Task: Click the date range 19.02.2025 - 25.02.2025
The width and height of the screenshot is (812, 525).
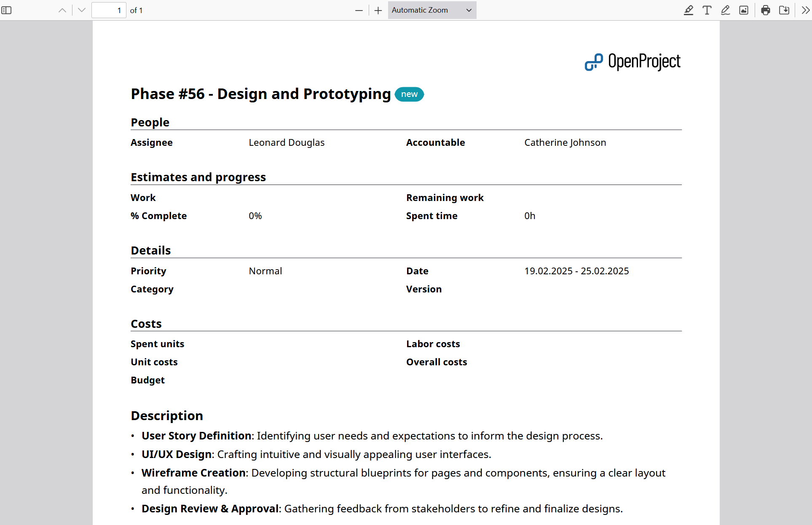Action: click(577, 271)
